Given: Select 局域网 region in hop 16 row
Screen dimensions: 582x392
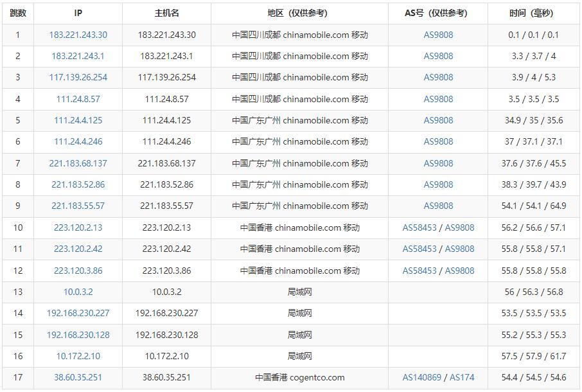Looking at the screenshot, I should point(299,356).
